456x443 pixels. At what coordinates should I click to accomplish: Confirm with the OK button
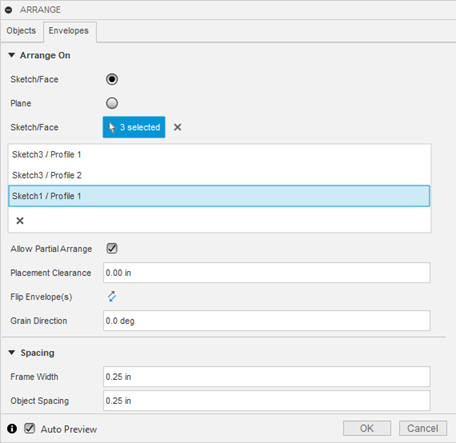[367, 428]
